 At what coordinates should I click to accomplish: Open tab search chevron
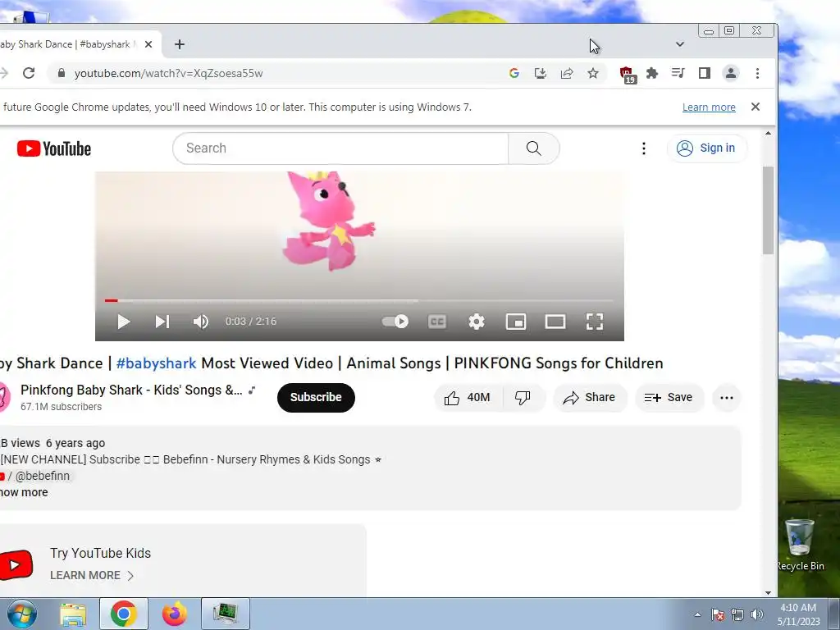click(680, 44)
